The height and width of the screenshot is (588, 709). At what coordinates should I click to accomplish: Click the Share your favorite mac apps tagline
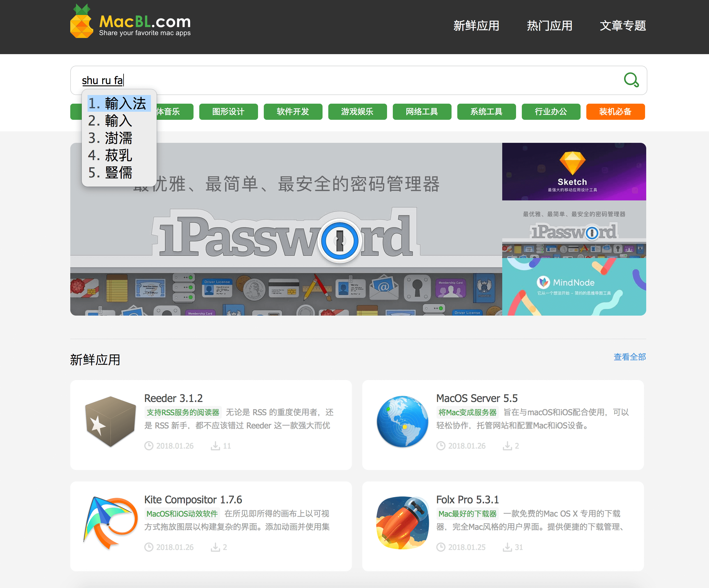[145, 33]
